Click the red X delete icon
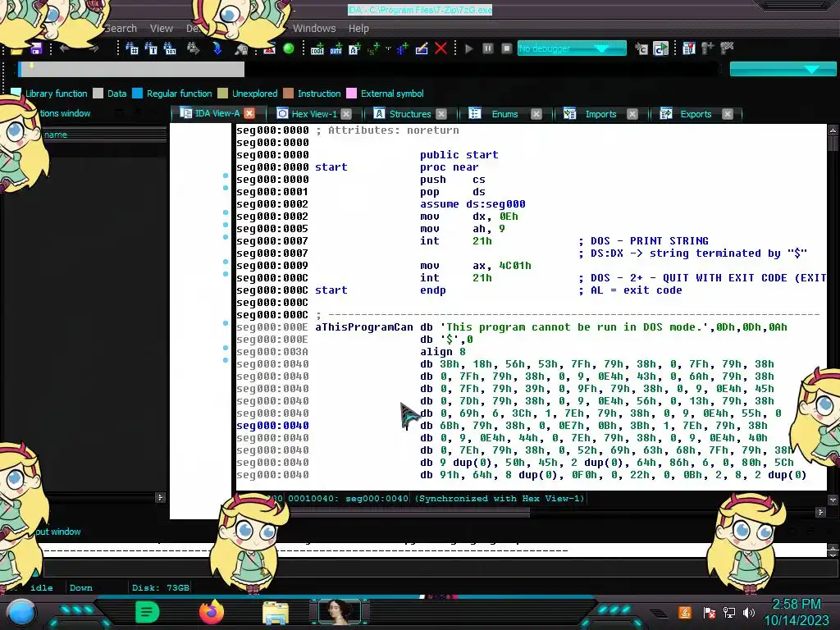This screenshot has width=840, height=630. coord(441,48)
